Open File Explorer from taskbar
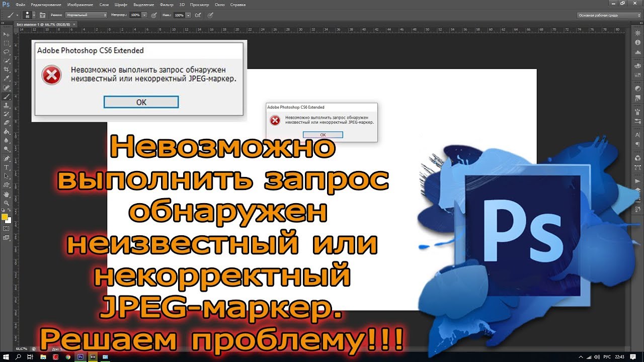 coord(43,356)
